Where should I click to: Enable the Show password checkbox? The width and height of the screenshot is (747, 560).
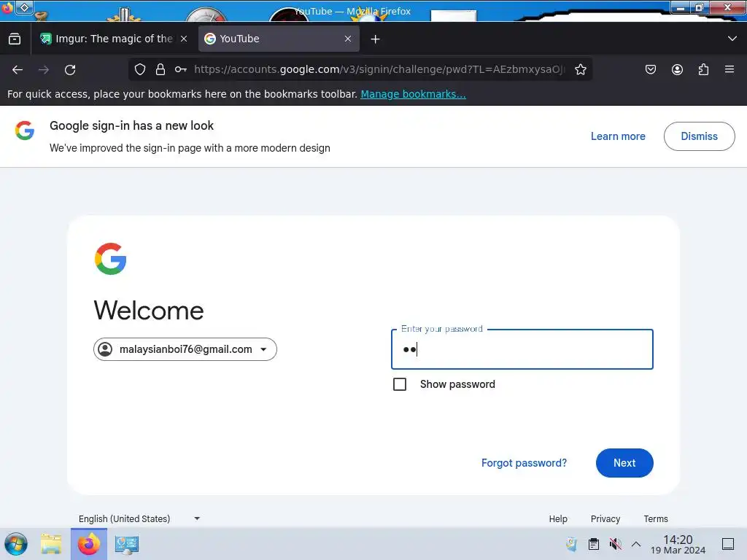pyautogui.click(x=400, y=384)
